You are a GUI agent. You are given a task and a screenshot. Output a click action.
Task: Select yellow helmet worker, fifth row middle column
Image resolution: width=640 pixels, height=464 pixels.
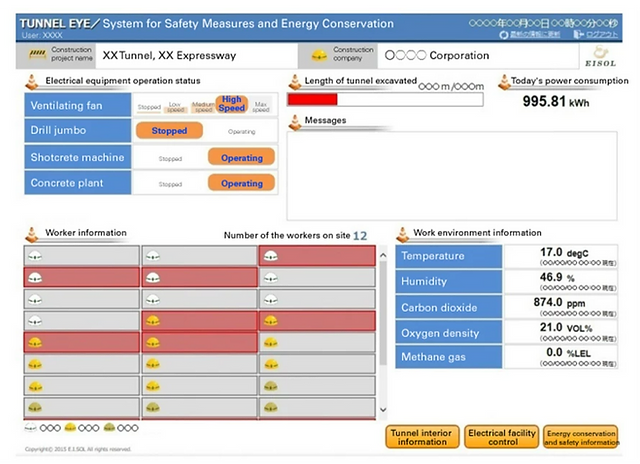pyautogui.click(x=200, y=342)
